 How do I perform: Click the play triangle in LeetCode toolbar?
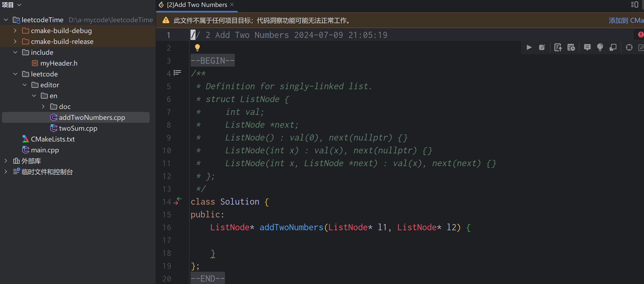[529, 47]
